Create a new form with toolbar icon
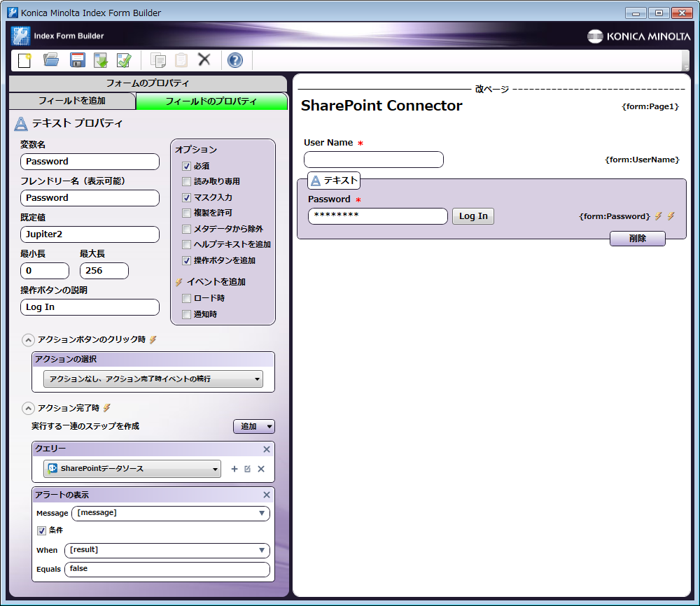This screenshot has width=700, height=606. (24, 59)
